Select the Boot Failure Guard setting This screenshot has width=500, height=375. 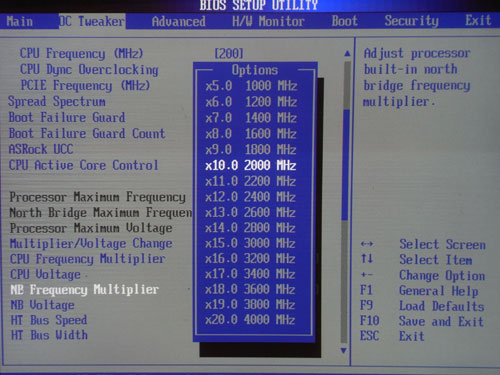point(67,117)
